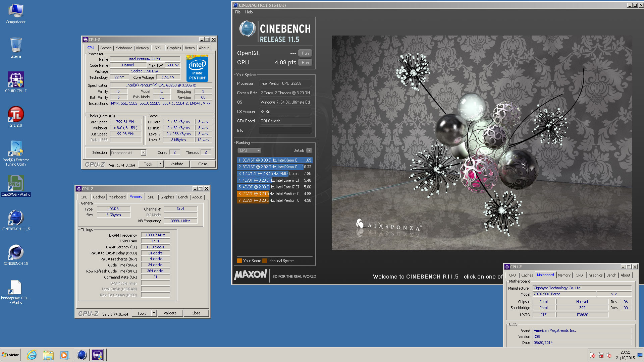This screenshot has height=362, width=644.
Task: Launch the CINEBENCH 11_5 desktop shortcut
Action: pyautogui.click(x=16, y=220)
